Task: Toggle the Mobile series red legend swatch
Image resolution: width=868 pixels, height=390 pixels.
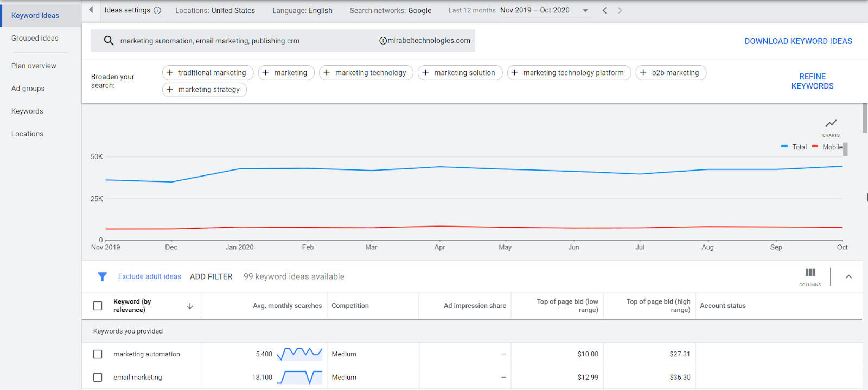Action: tap(815, 147)
